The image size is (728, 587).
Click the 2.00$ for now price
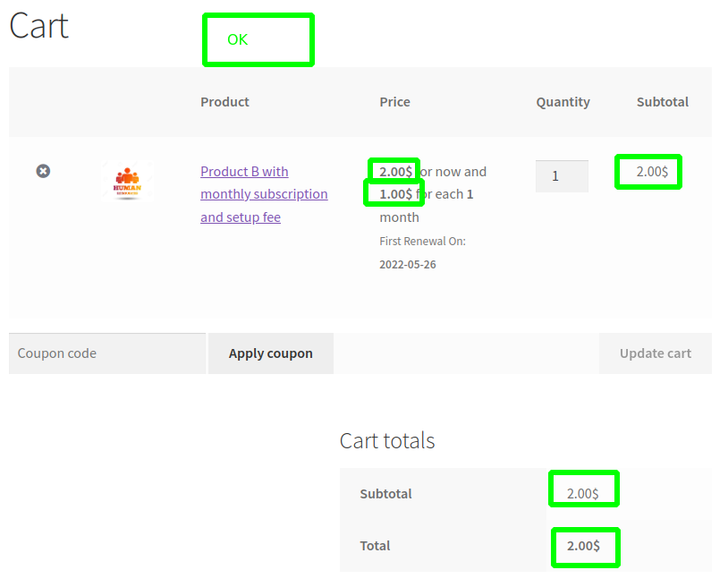(395, 171)
